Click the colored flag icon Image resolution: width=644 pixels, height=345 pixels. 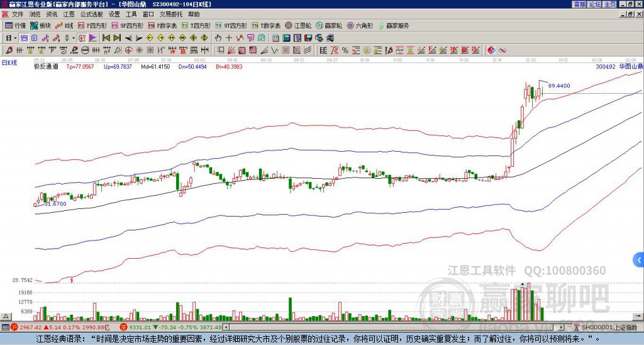93,38
